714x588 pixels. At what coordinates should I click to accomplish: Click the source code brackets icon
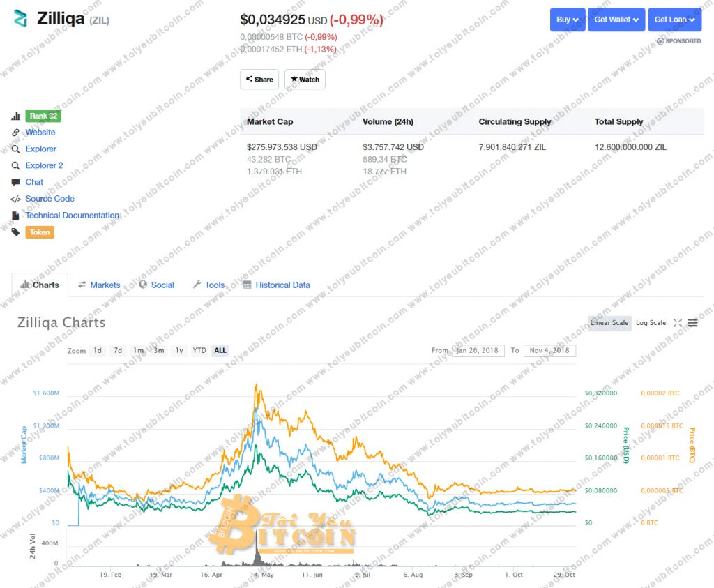(15, 199)
